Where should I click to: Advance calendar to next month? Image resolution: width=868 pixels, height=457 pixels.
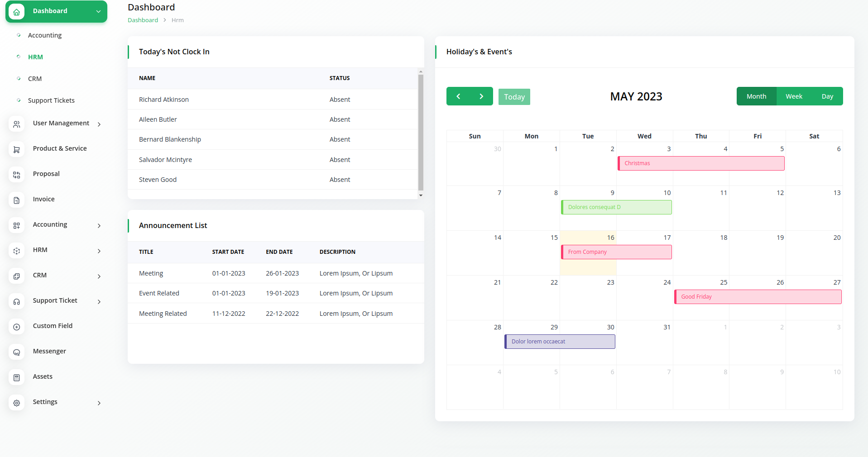[x=481, y=96]
